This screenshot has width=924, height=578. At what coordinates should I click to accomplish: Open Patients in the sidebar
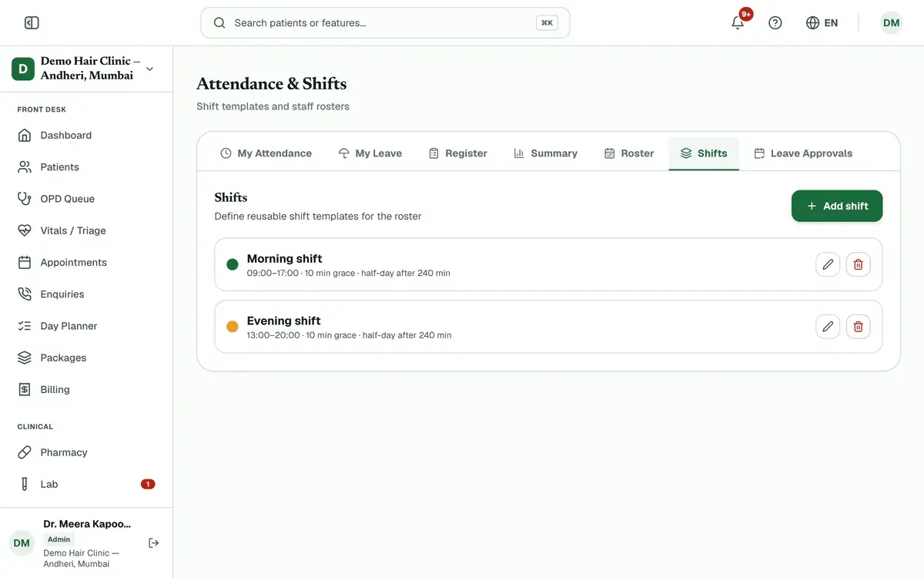(86, 166)
